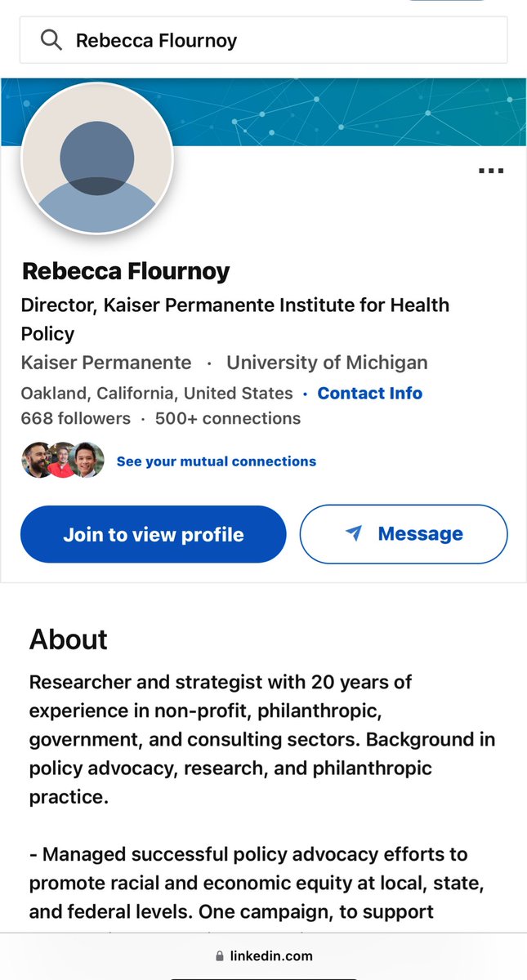The image size is (527, 980).
Task: Click the Kaiser Permanente company text
Action: 106,363
